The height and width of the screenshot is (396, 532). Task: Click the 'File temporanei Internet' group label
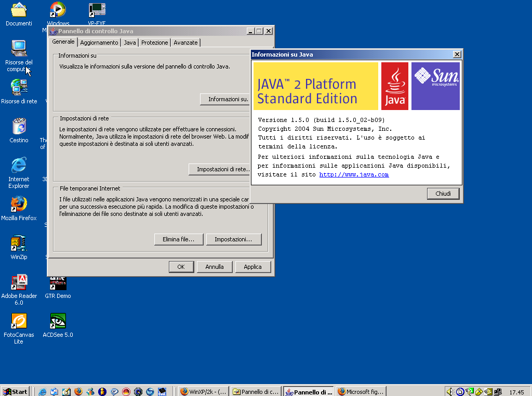90,188
